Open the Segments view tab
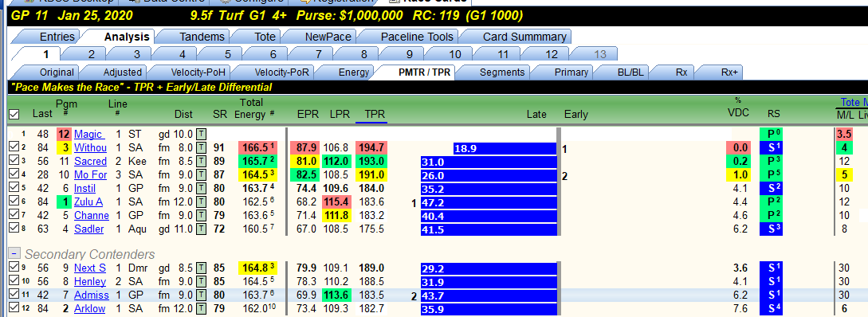This screenshot has width=868, height=317. click(501, 72)
